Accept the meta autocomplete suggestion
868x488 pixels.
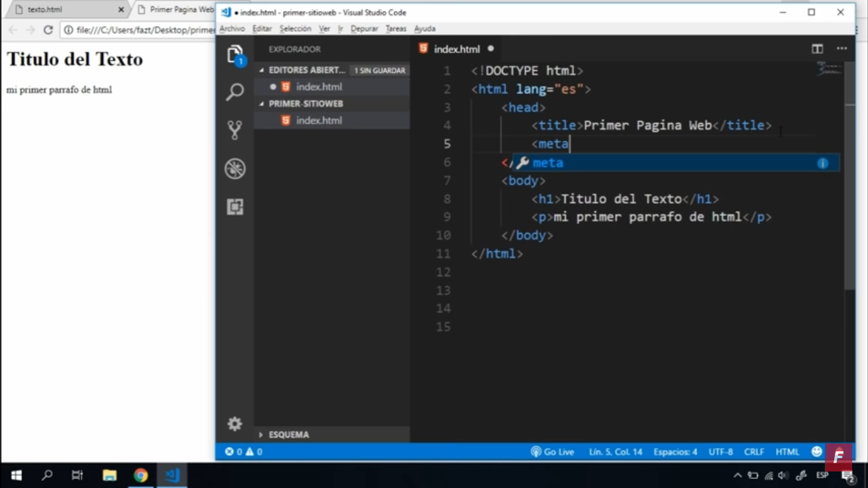click(676, 163)
